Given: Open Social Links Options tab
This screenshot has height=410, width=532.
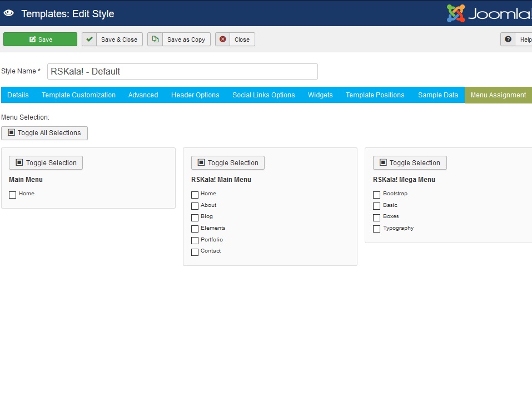Looking at the screenshot, I should [x=263, y=95].
